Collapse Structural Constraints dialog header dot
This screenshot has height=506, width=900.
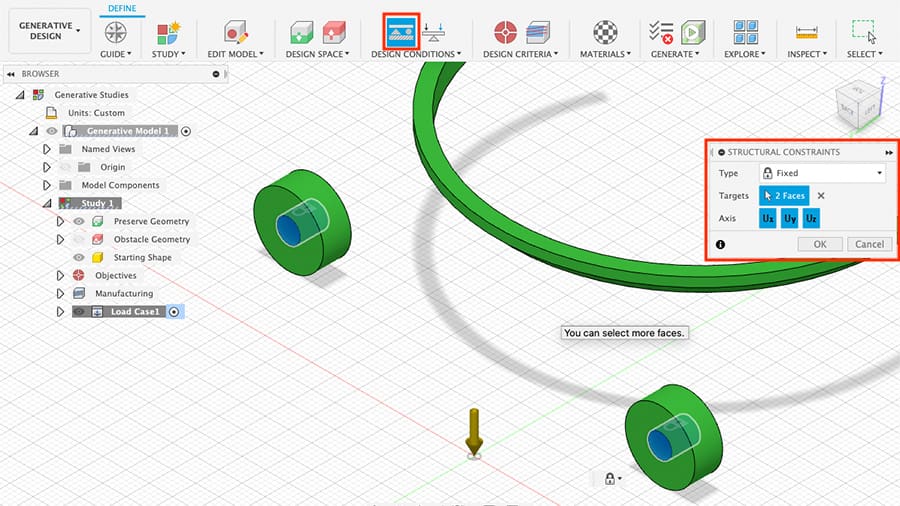[721, 153]
